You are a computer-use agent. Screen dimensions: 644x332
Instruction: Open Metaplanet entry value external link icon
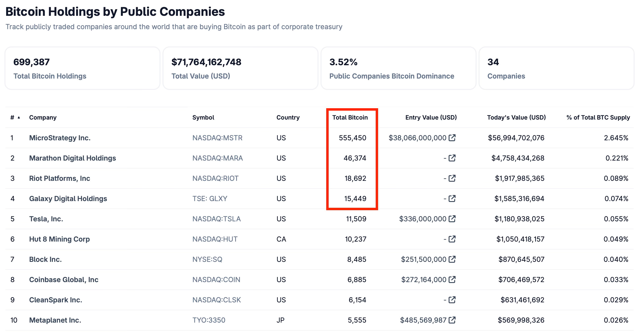click(x=452, y=320)
